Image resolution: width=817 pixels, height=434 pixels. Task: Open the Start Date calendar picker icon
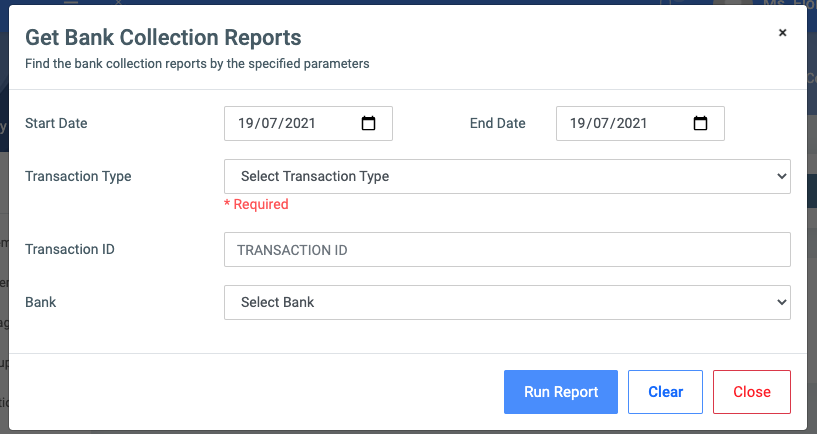click(368, 124)
